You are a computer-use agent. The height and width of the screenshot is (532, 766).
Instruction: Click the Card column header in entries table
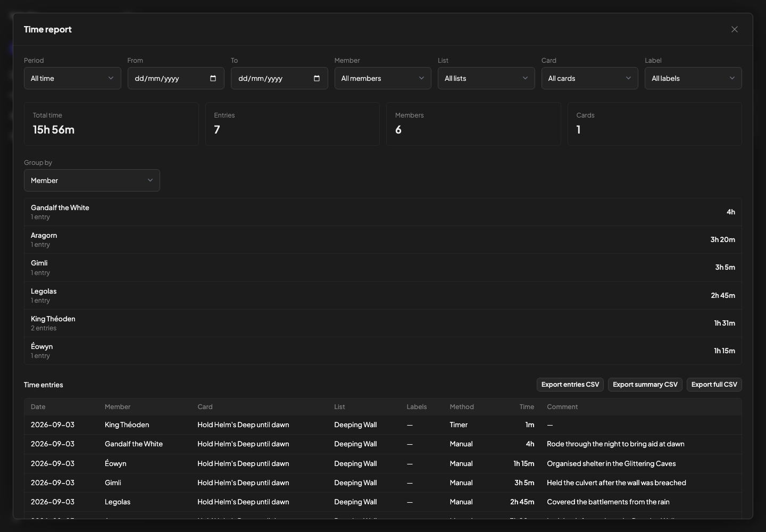[x=205, y=407]
